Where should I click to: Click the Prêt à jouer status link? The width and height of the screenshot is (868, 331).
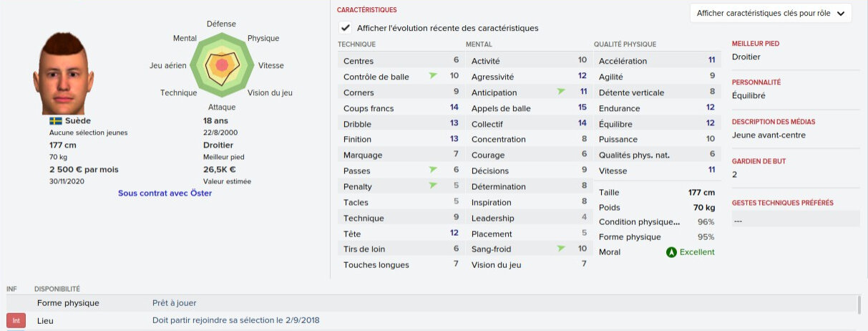(174, 303)
